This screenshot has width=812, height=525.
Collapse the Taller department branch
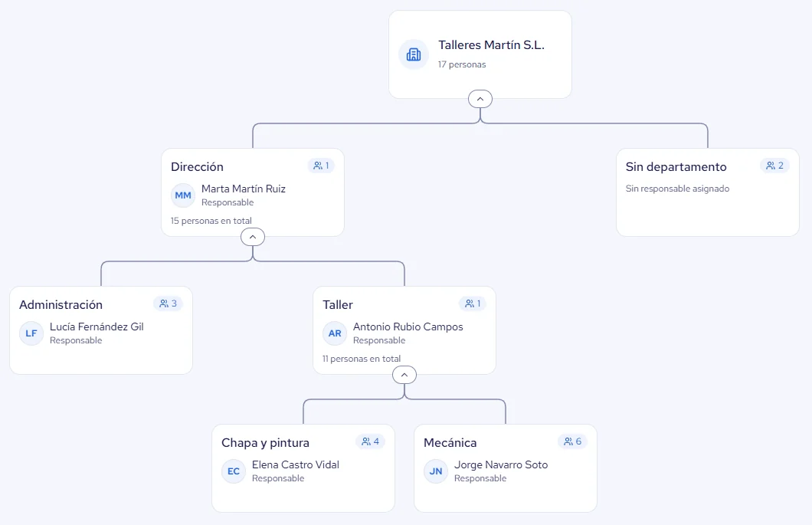pyautogui.click(x=404, y=375)
